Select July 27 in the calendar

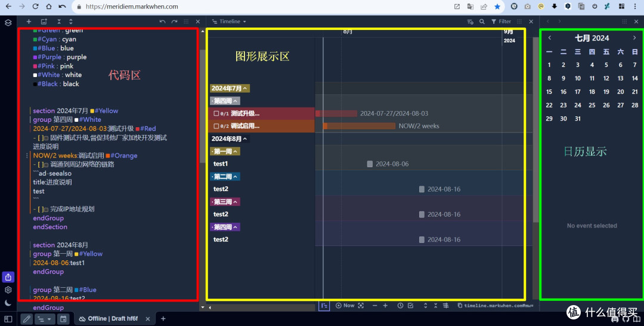(621, 105)
